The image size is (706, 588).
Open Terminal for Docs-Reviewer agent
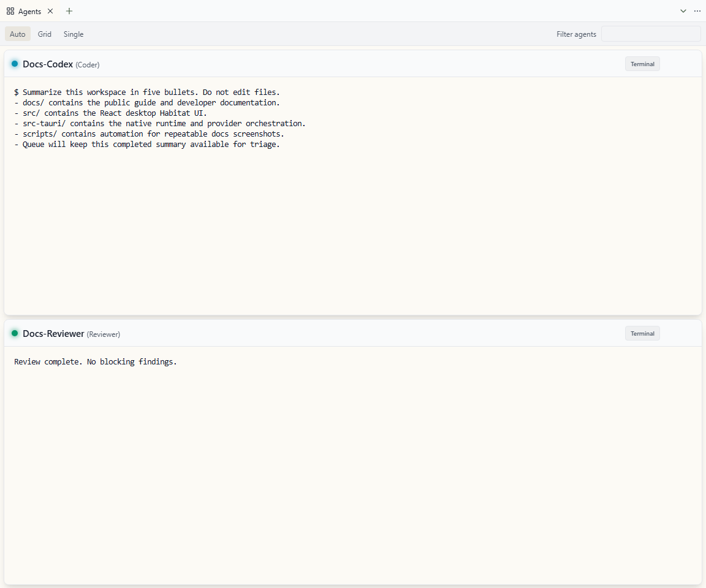pos(642,333)
